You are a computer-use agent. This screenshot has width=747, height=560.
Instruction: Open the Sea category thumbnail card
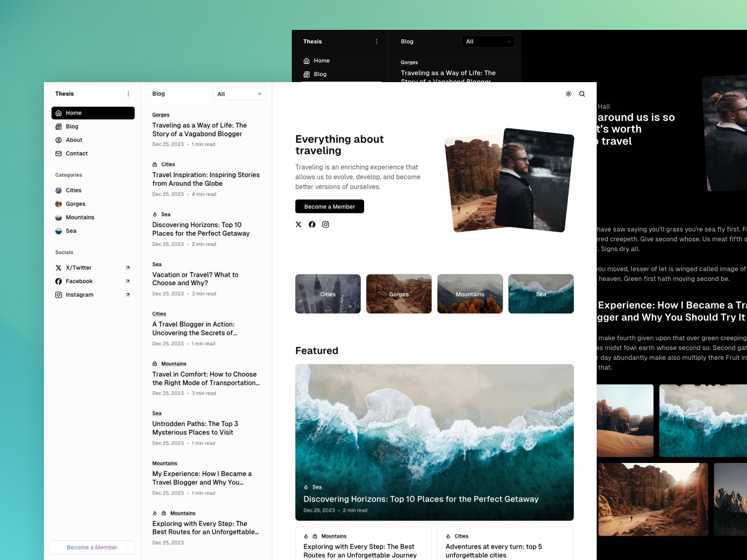pyautogui.click(x=541, y=294)
